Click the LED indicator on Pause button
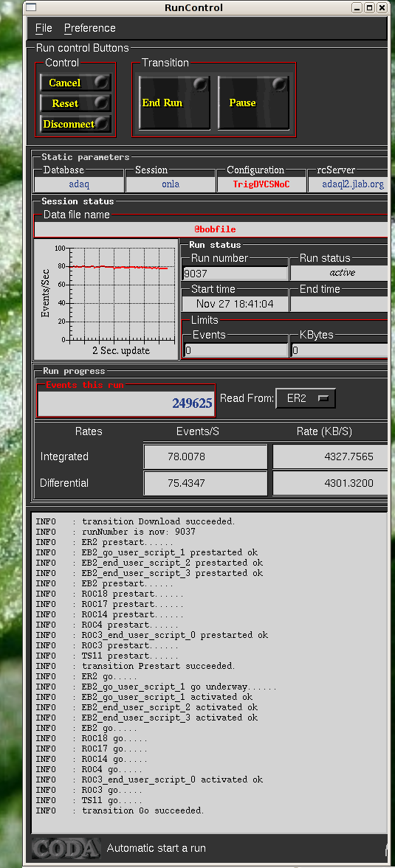The width and height of the screenshot is (395, 868). 280,84
